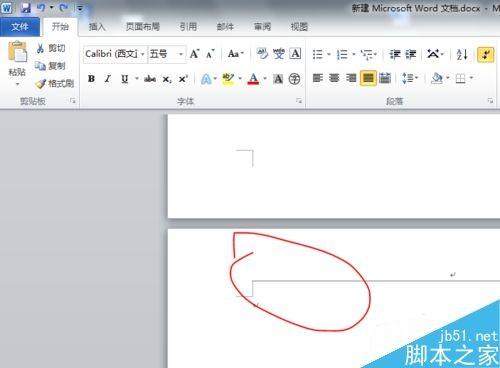Viewport: 500px width, 368px height.
Task: Open the Change Case (Aa) menu
Action: pos(235,54)
